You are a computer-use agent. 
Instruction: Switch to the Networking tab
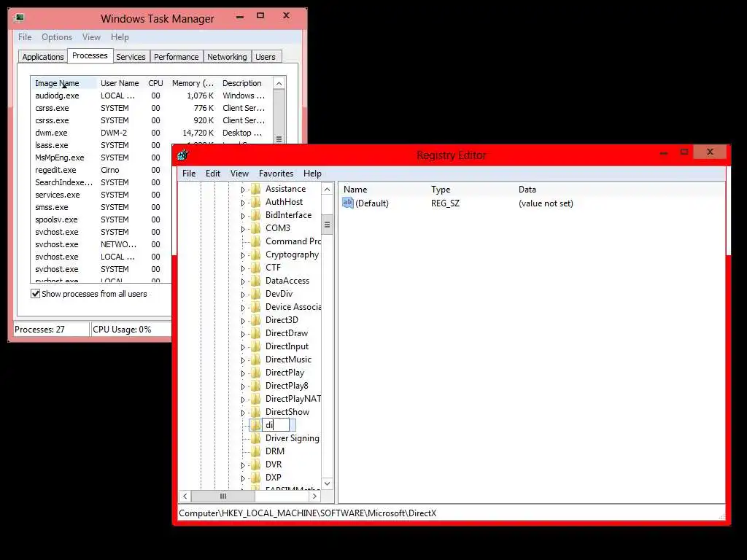(227, 57)
